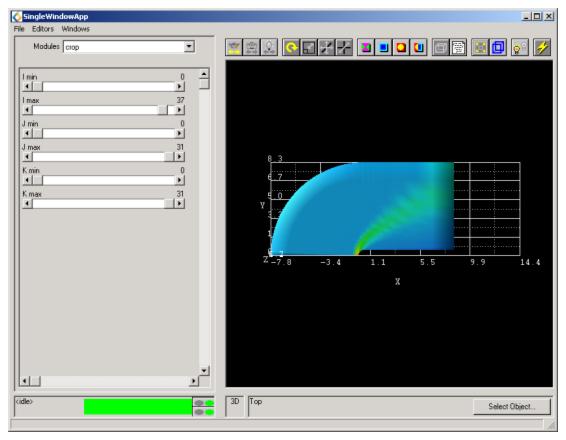Click the blue overlapping squares toolbar icon
The width and height of the screenshot is (566, 440).
point(498,47)
